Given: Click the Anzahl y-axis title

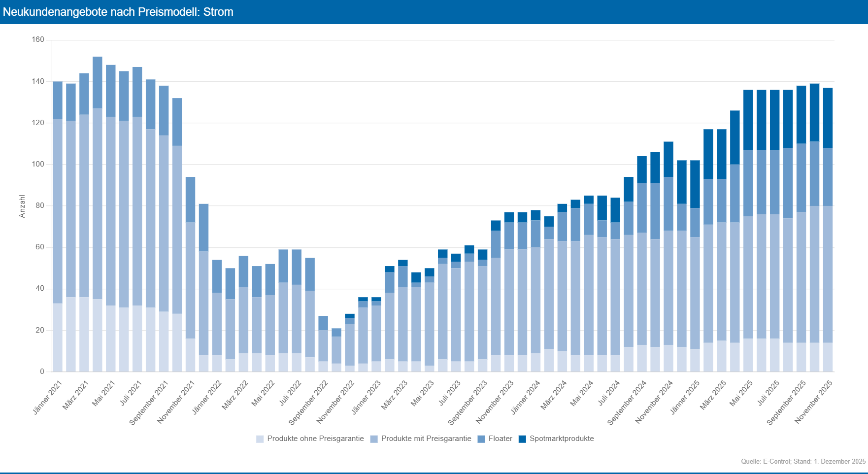Looking at the screenshot, I should tap(22, 206).
